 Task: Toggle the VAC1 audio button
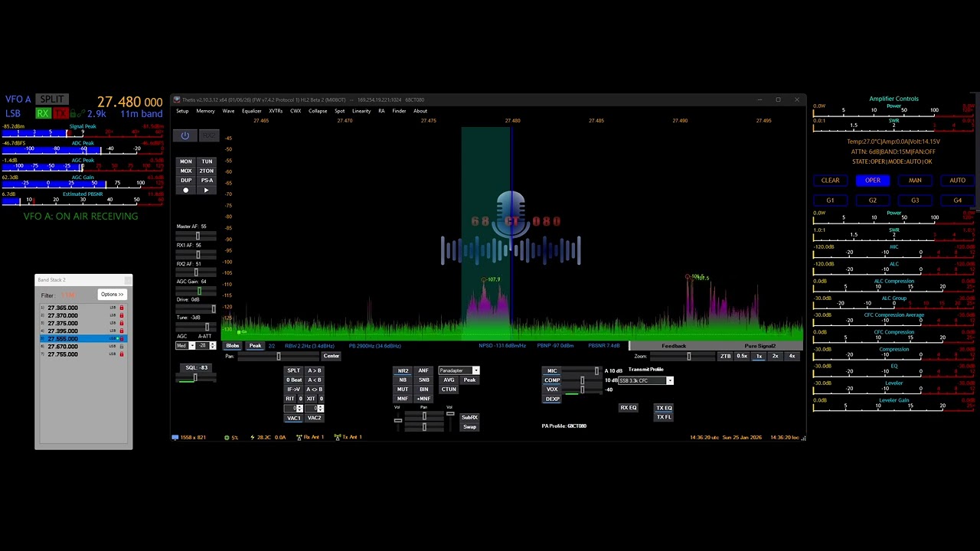[293, 418]
